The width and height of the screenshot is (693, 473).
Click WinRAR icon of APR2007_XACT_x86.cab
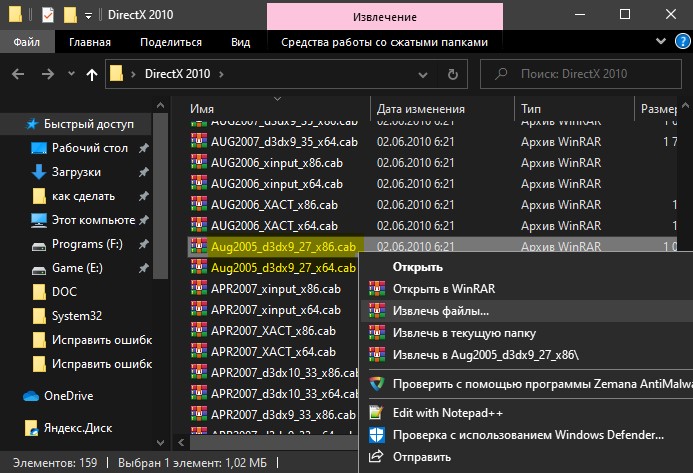[x=199, y=330]
